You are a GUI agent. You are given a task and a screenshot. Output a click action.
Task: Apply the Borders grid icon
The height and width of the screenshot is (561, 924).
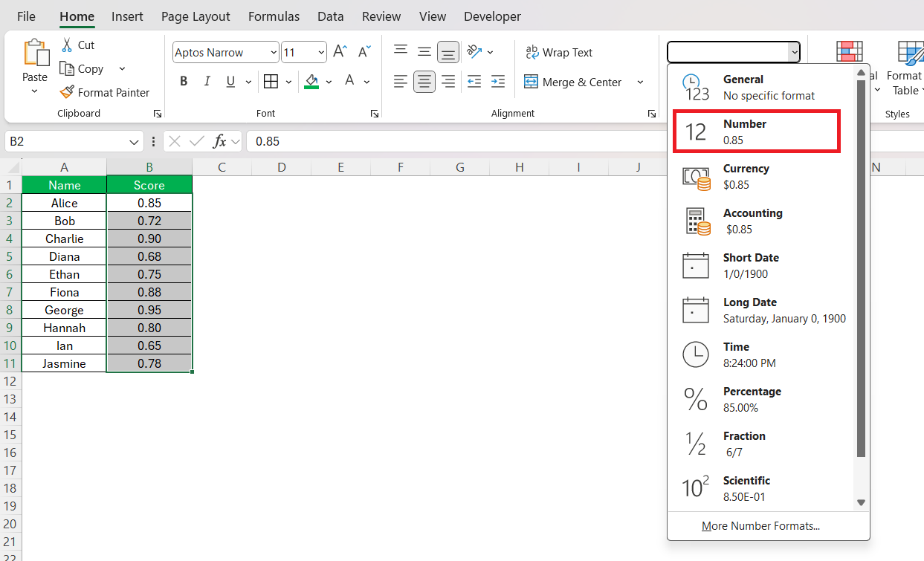(x=271, y=82)
